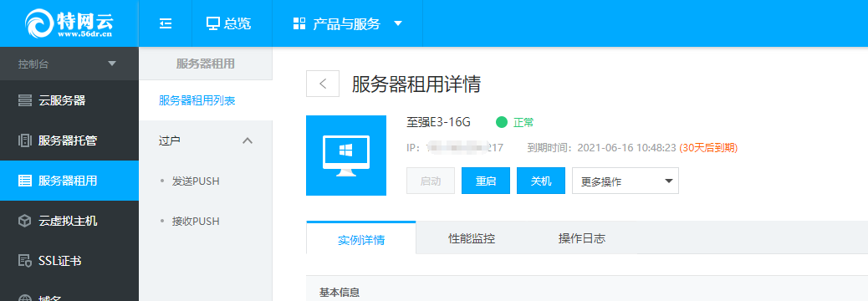
Task: Click the 服务器租用 list icon
Action: (x=25, y=181)
